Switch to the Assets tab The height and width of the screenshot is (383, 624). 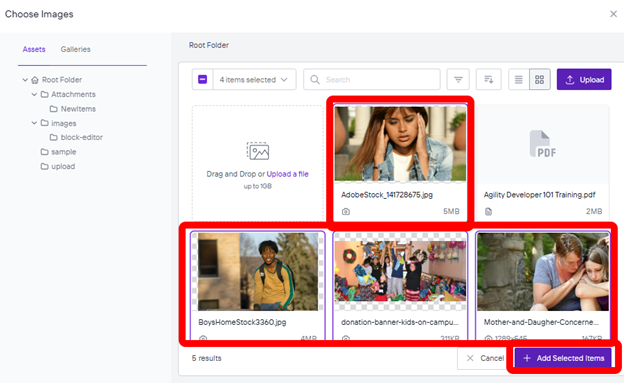click(34, 49)
